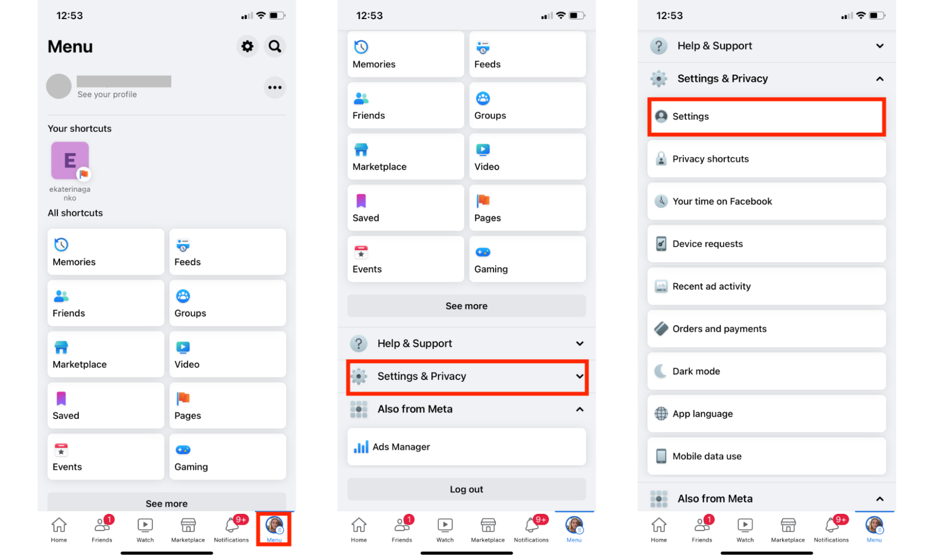The height and width of the screenshot is (560, 933).
Task: Open Events card in left screen
Action: pyautogui.click(x=106, y=457)
